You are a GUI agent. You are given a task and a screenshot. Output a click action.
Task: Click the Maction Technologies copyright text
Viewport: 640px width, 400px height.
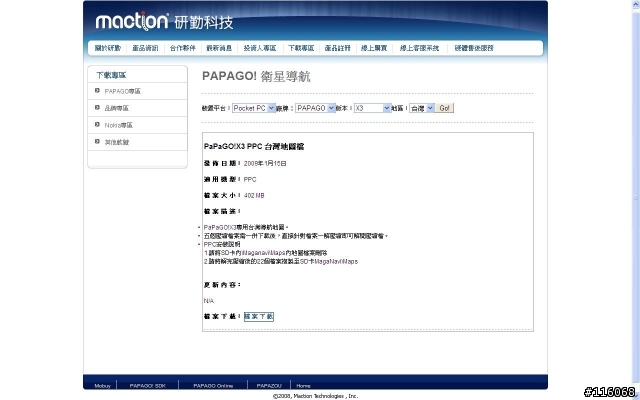pyautogui.click(x=315, y=396)
